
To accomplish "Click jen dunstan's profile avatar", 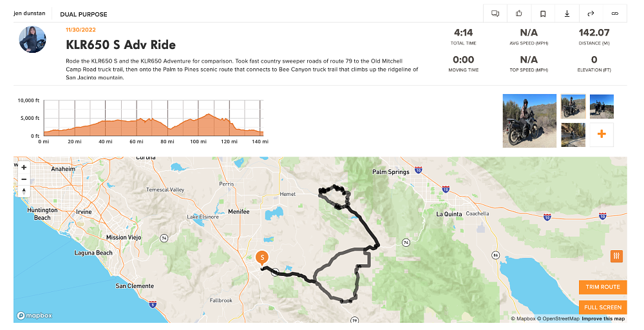I will [33, 40].
